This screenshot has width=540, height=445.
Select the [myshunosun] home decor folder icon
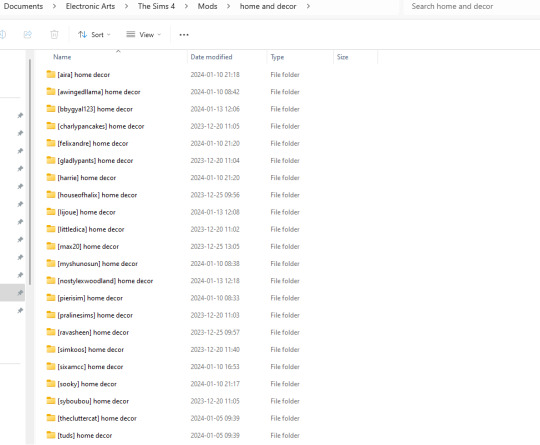[x=51, y=263]
